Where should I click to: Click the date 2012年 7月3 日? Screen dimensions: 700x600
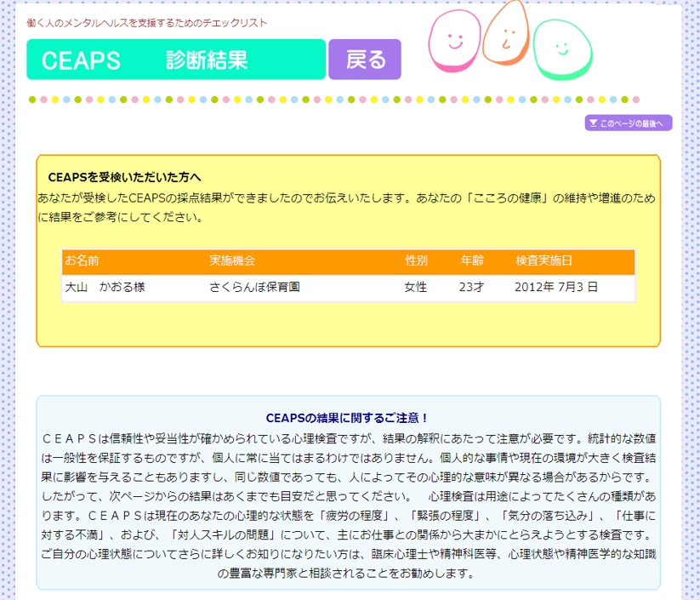click(556, 288)
